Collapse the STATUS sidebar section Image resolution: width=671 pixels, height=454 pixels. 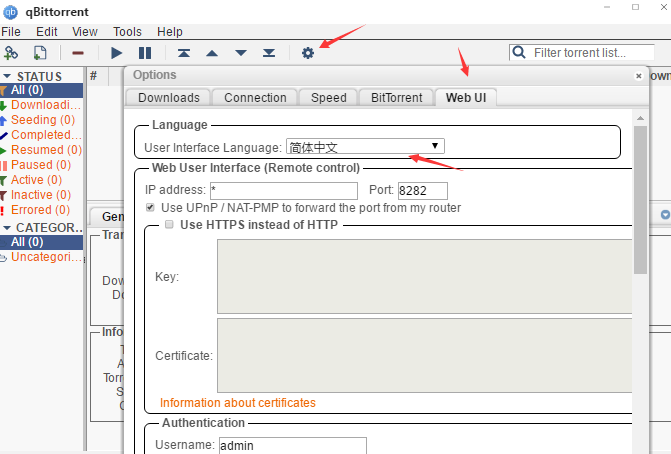coord(7,76)
